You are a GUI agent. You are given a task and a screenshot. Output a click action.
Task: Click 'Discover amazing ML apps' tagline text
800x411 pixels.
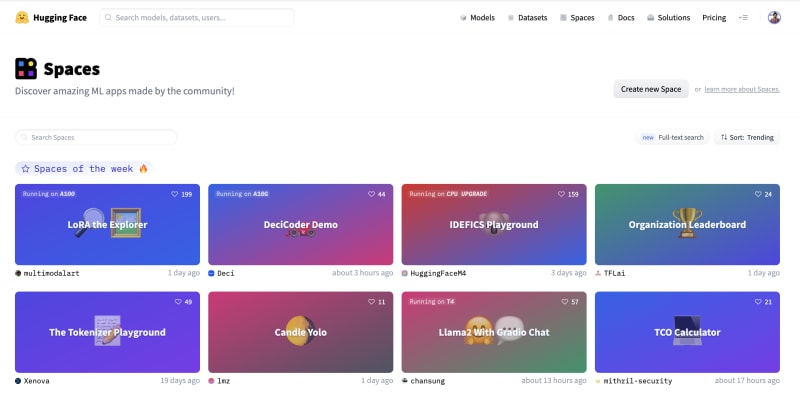[124, 91]
